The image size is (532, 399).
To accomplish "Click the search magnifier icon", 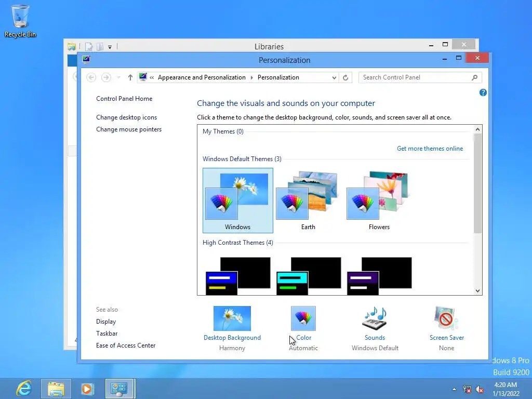I will pyautogui.click(x=474, y=77).
